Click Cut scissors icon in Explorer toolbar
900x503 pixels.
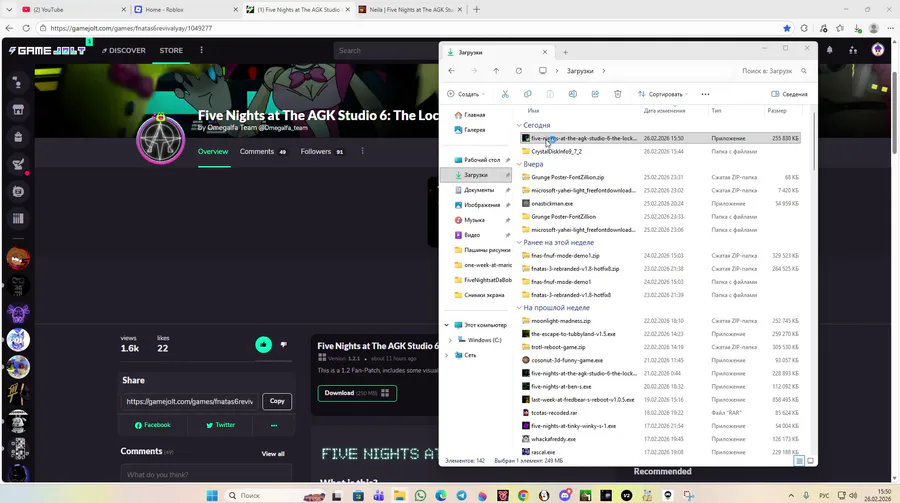pyautogui.click(x=505, y=94)
